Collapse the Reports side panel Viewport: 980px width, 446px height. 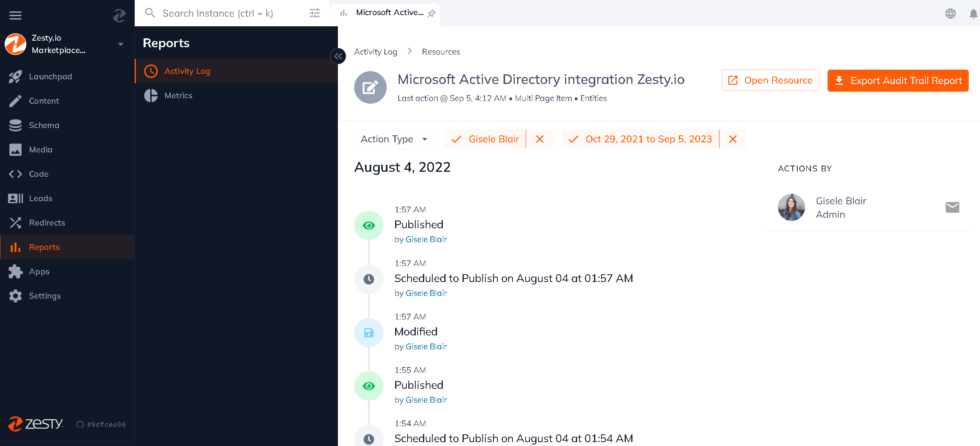tap(338, 56)
